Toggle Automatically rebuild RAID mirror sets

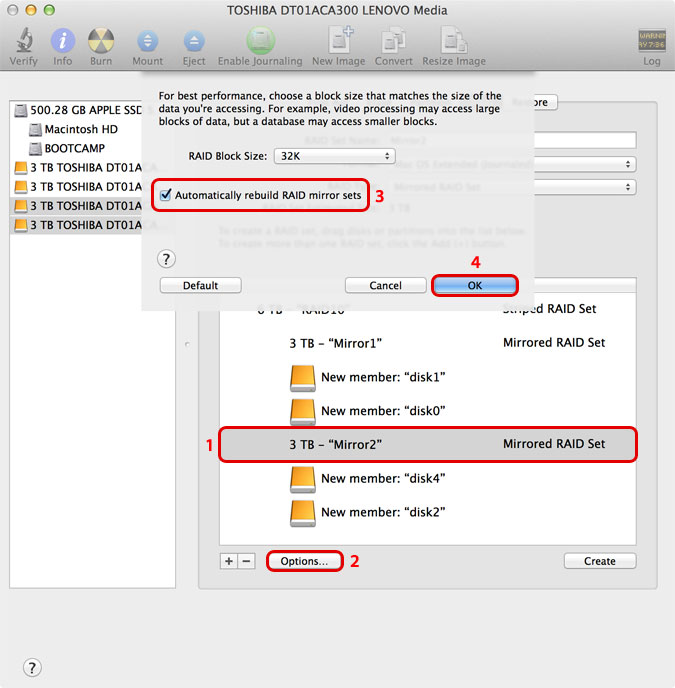pos(166,195)
